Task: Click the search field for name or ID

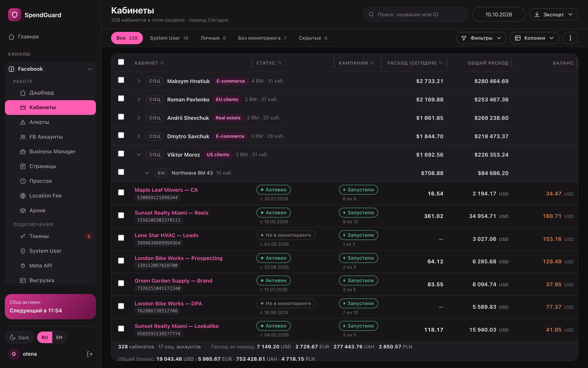Action: pyautogui.click(x=415, y=15)
